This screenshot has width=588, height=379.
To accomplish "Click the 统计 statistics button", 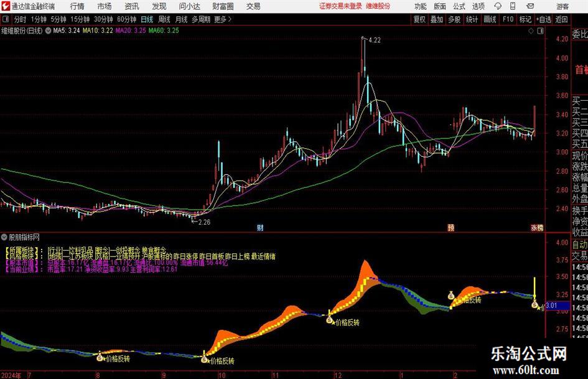I will (x=472, y=19).
